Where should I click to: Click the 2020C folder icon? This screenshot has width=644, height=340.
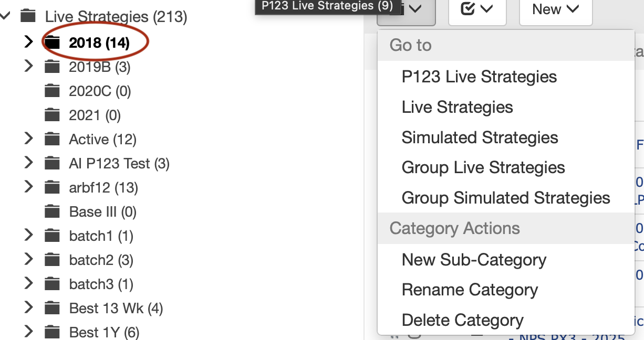pyautogui.click(x=52, y=91)
